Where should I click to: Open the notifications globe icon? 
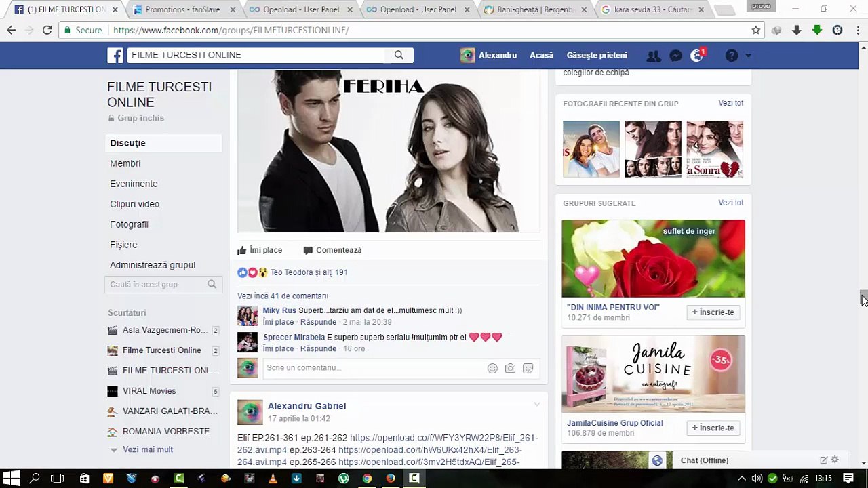(x=697, y=56)
